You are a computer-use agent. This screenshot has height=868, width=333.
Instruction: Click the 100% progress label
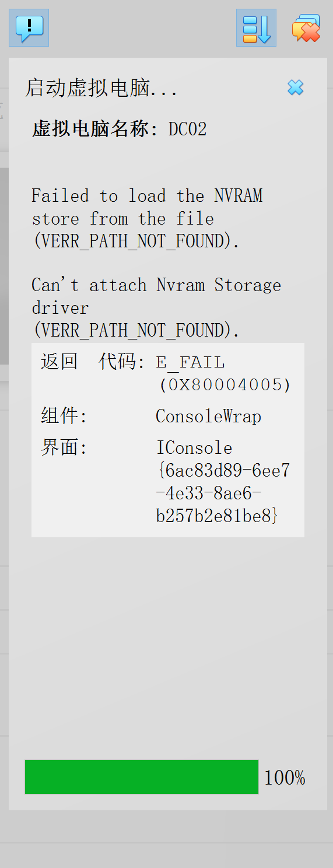tap(285, 777)
